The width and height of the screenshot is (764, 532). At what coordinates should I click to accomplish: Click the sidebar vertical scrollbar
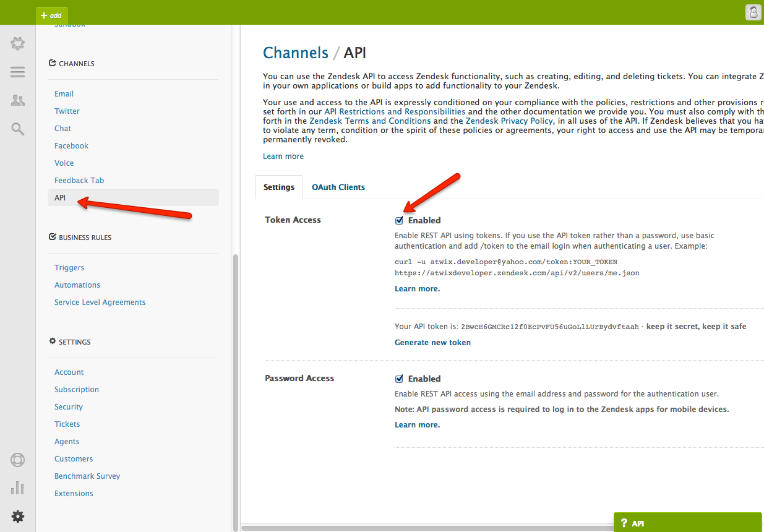[x=235, y=392]
